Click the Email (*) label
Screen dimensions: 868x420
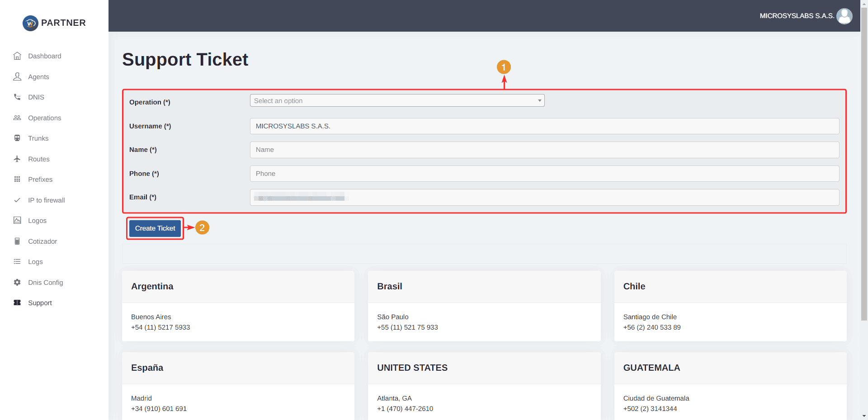143,197
